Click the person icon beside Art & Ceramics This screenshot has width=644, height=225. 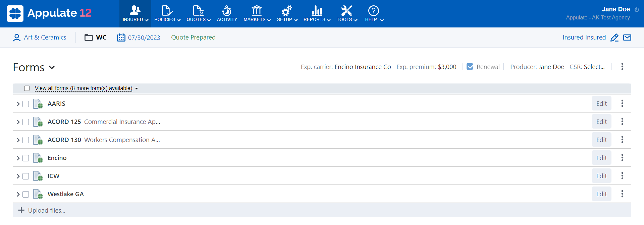coord(16,37)
